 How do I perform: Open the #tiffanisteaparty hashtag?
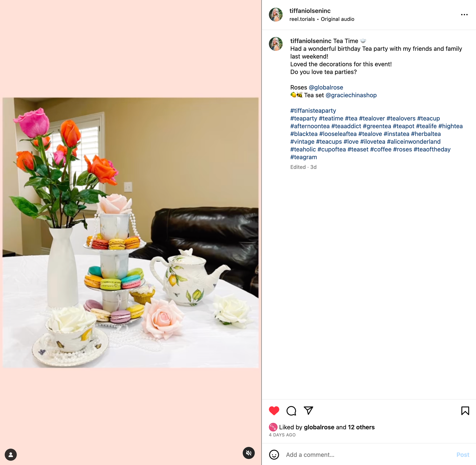coord(313,111)
